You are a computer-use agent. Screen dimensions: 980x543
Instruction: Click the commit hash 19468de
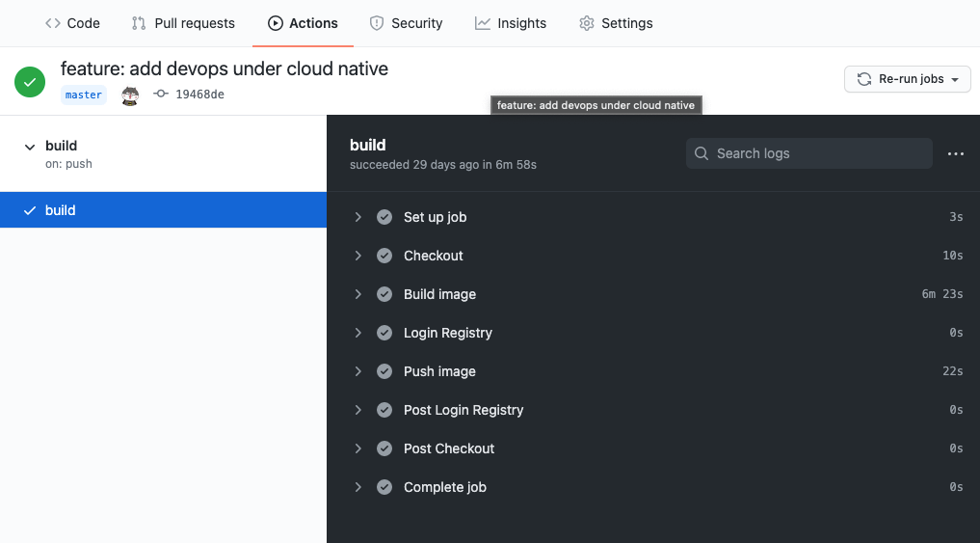click(x=199, y=95)
